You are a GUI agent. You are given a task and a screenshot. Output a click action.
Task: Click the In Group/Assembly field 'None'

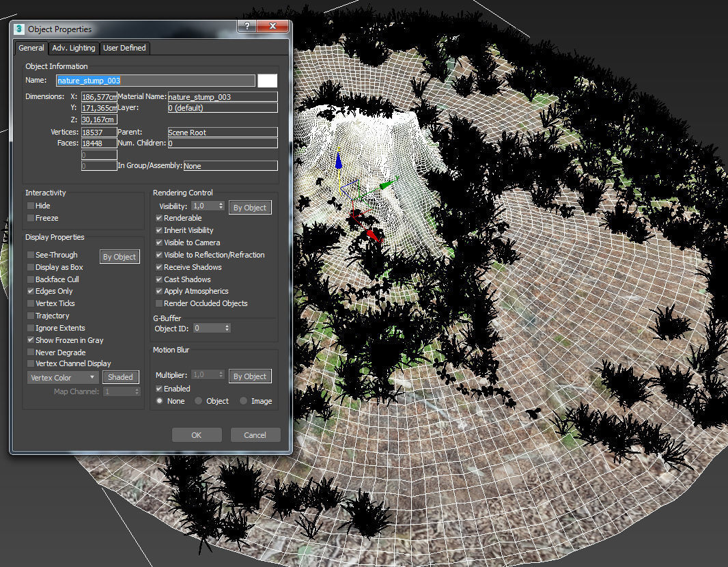(x=230, y=166)
